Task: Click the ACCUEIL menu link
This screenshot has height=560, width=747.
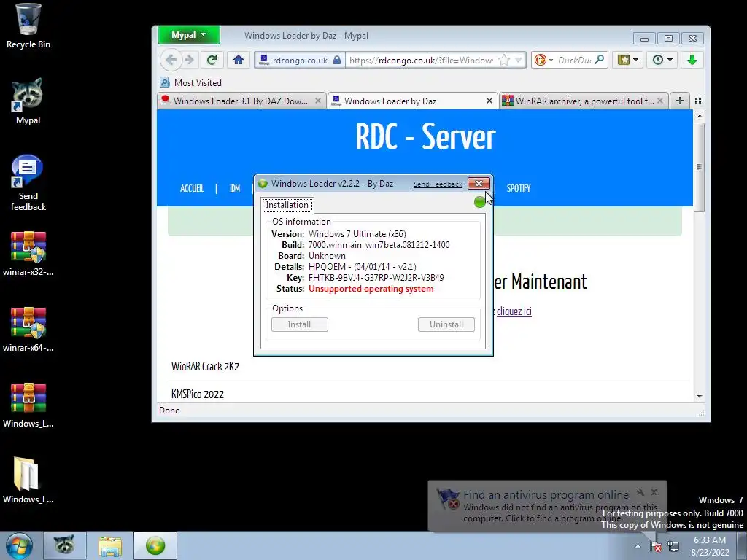Action: [x=192, y=189]
